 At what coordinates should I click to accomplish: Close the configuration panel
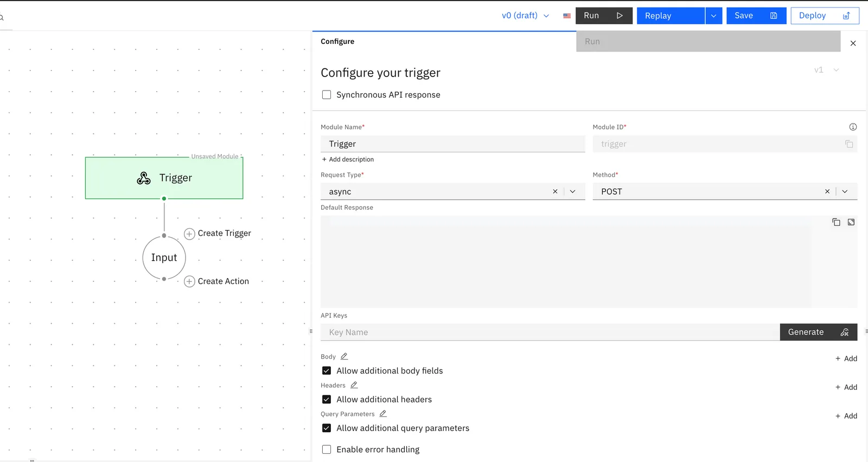tap(853, 43)
